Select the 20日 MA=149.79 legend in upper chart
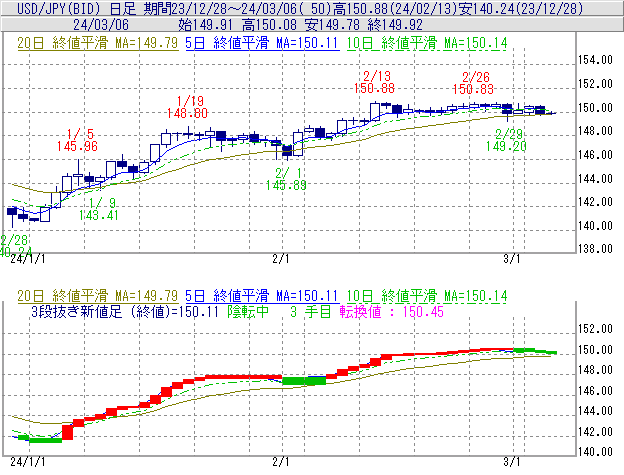The height and width of the screenshot is (475, 624). click(x=98, y=43)
